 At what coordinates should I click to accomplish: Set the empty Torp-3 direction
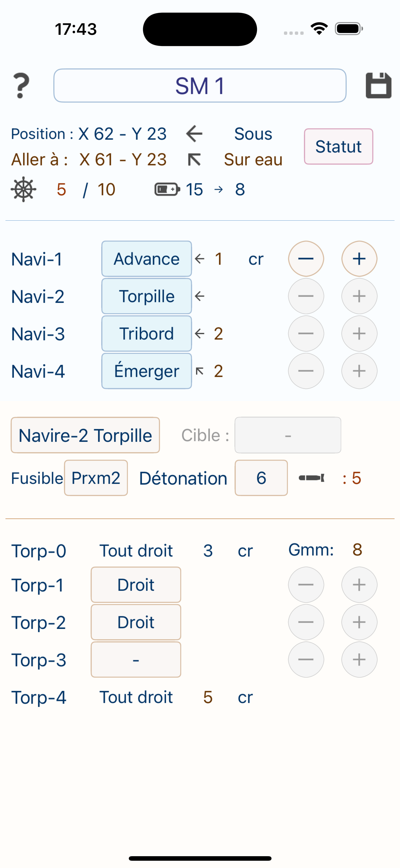pyautogui.click(x=136, y=659)
